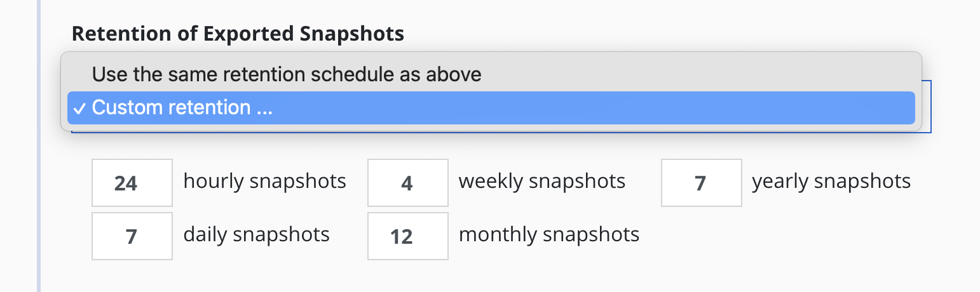
Task: Select "Use the same retention schedule as above"
Action: pos(287,75)
